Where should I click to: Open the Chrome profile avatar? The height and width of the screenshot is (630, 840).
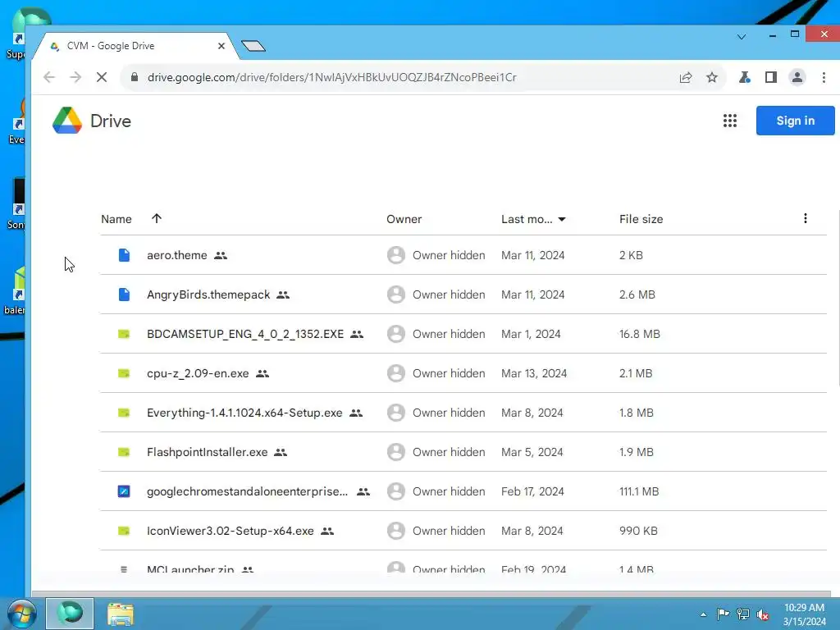[x=797, y=77]
